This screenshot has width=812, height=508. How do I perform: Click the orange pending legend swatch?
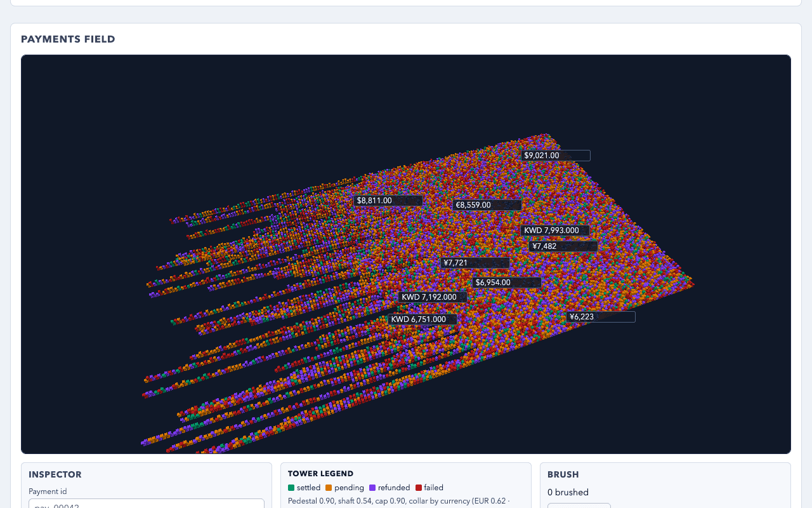click(329, 488)
